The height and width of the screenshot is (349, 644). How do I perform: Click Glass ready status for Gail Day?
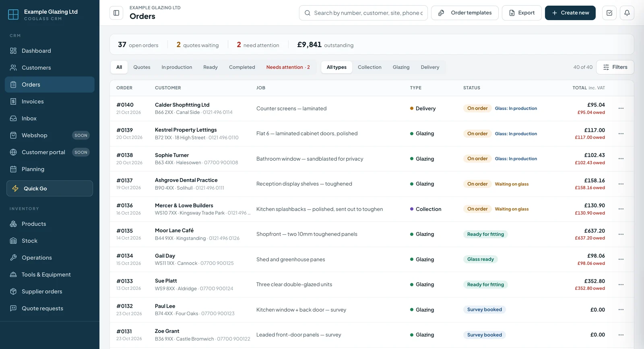[481, 259]
